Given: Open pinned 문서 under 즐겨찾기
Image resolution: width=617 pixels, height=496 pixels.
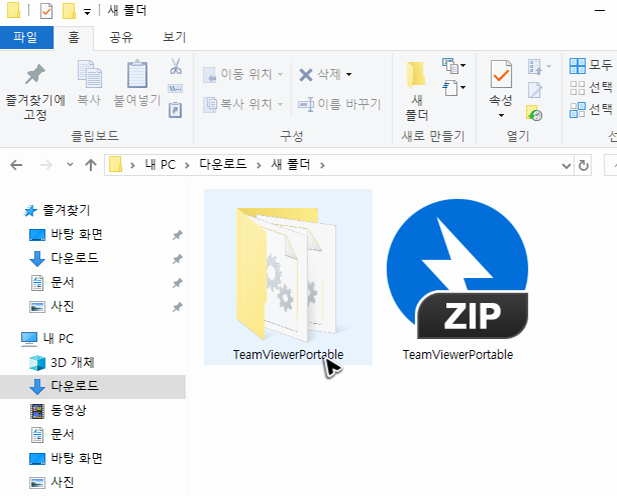Looking at the screenshot, I should coord(62,283).
